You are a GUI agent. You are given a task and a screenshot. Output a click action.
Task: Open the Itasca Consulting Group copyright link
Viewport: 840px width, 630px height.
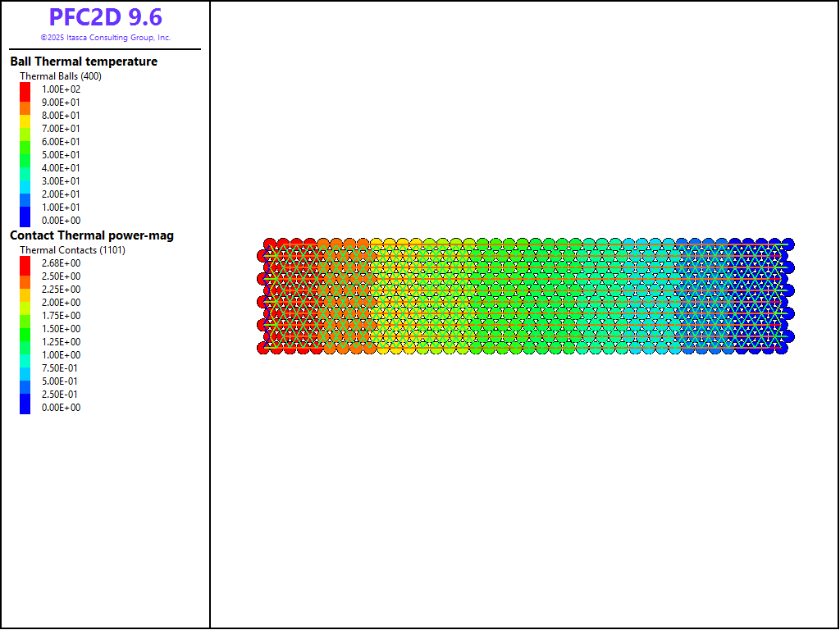[x=105, y=38]
